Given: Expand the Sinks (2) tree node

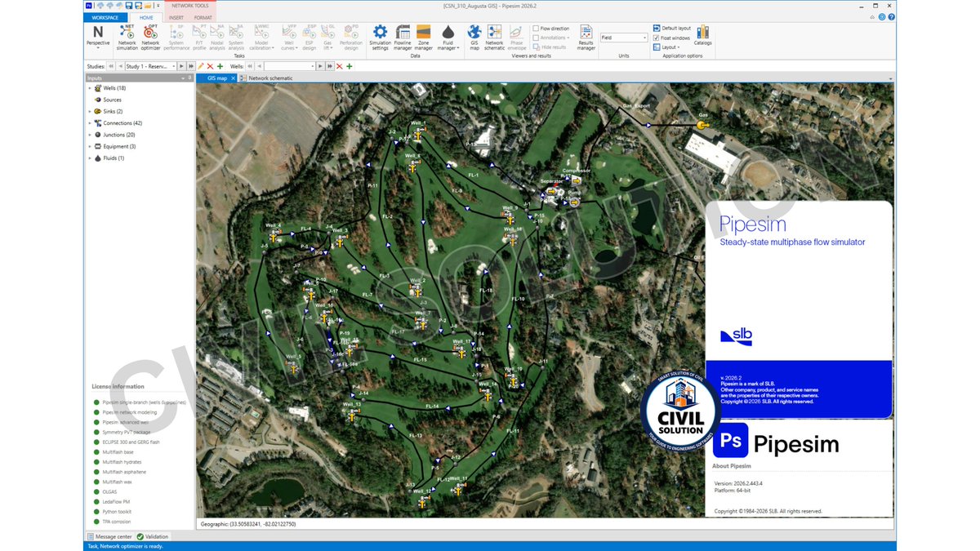Looking at the screenshot, I should pos(90,111).
